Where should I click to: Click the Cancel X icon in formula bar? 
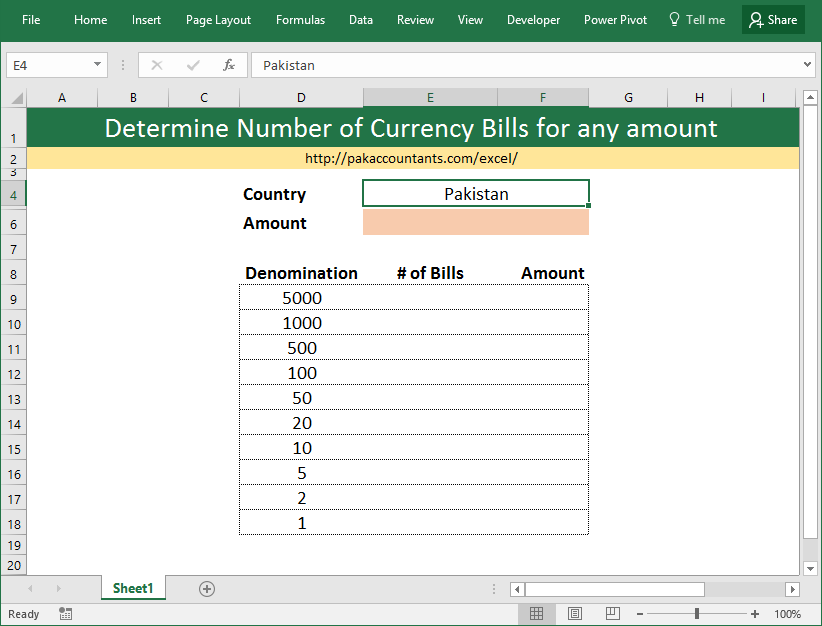point(157,65)
